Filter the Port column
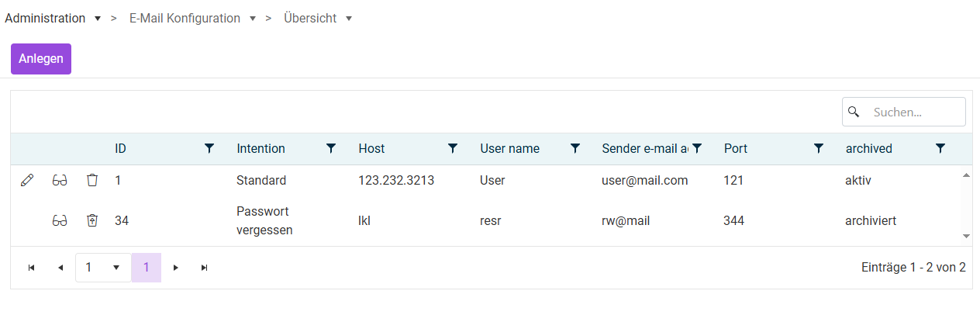Screen dimensions: 980x315 pos(819,148)
